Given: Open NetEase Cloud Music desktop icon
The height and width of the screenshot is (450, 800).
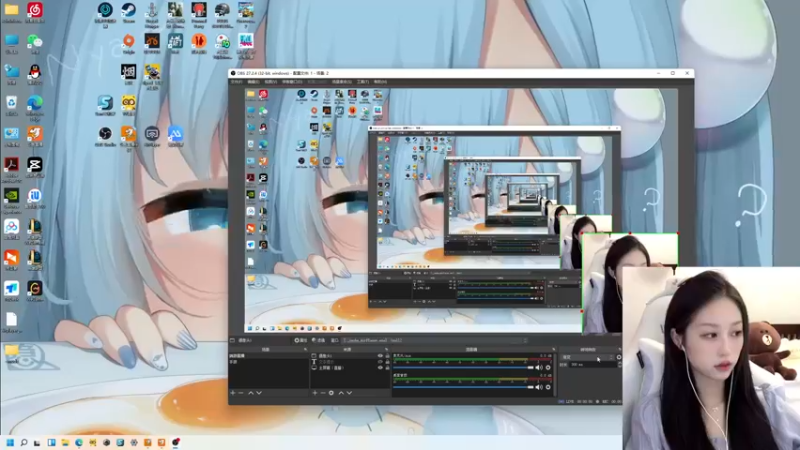Looking at the screenshot, I should [35, 11].
